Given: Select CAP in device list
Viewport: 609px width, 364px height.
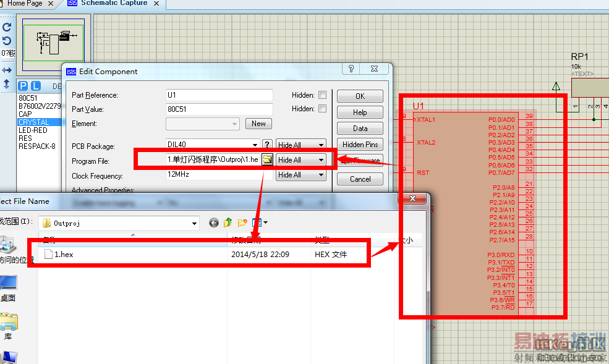Looking at the screenshot, I should [x=25, y=114].
